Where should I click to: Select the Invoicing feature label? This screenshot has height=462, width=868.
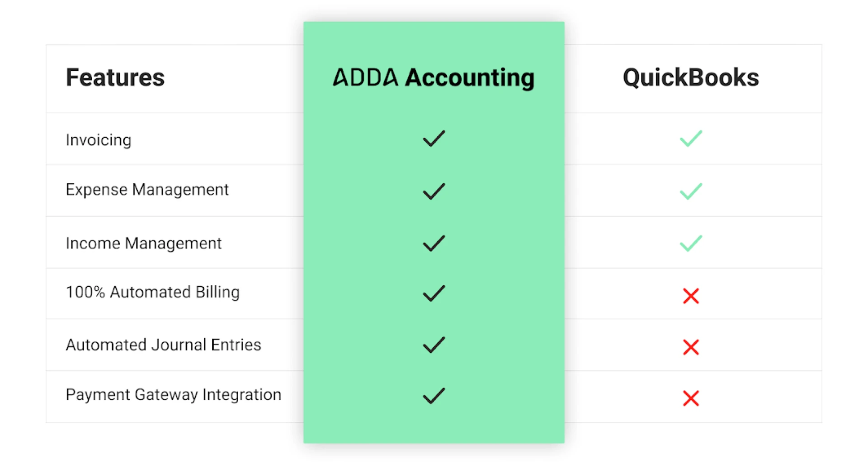click(99, 140)
